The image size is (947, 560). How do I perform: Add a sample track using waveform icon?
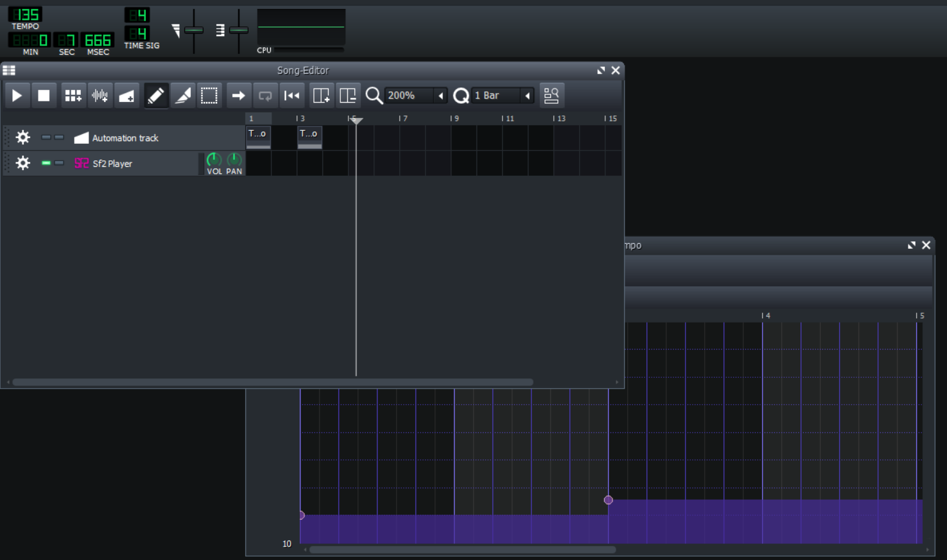100,96
